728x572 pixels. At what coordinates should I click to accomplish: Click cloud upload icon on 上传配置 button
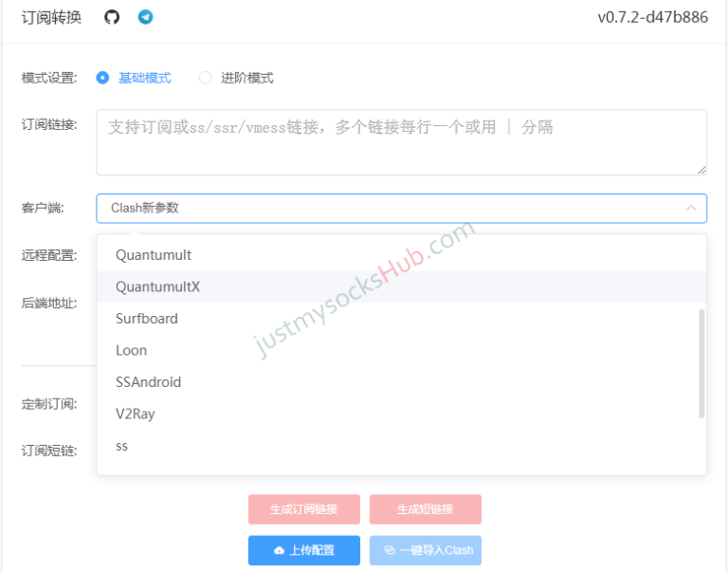(x=279, y=550)
